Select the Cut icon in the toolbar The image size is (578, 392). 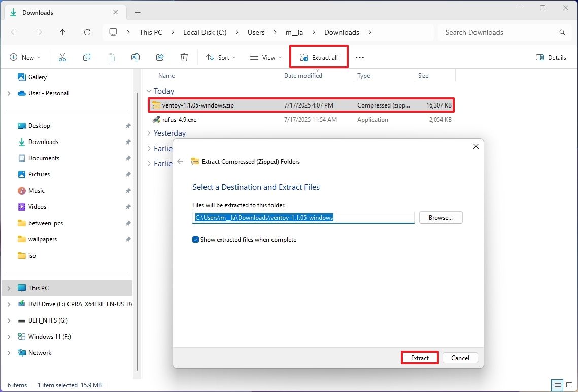62,57
